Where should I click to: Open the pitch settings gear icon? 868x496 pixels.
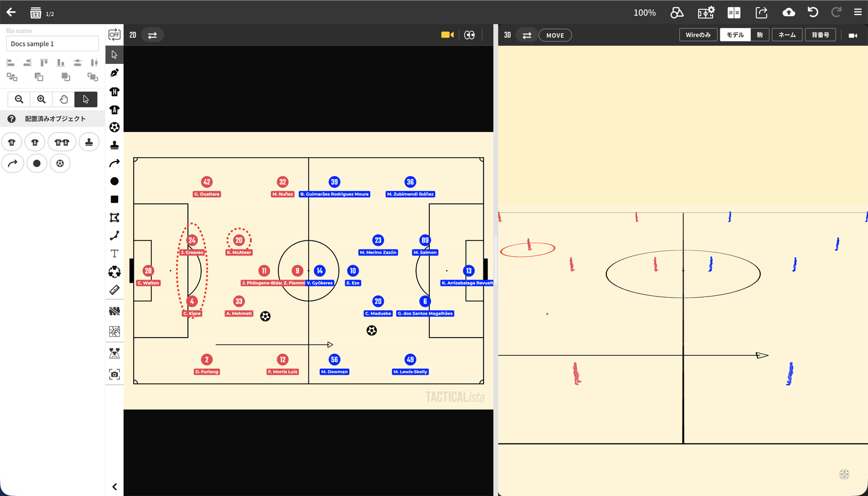pyautogui.click(x=706, y=12)
